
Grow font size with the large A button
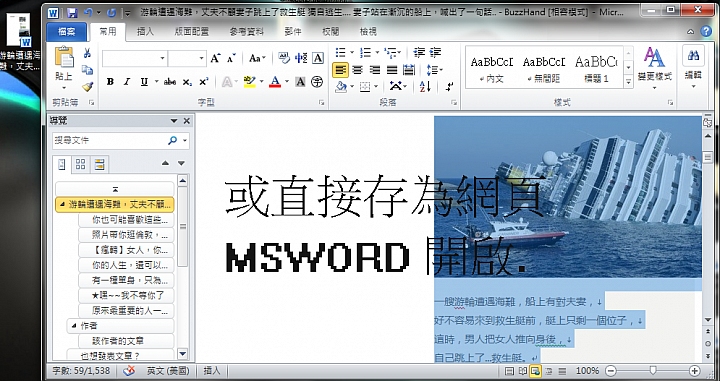pyautogui.click(x=215, y=58)
